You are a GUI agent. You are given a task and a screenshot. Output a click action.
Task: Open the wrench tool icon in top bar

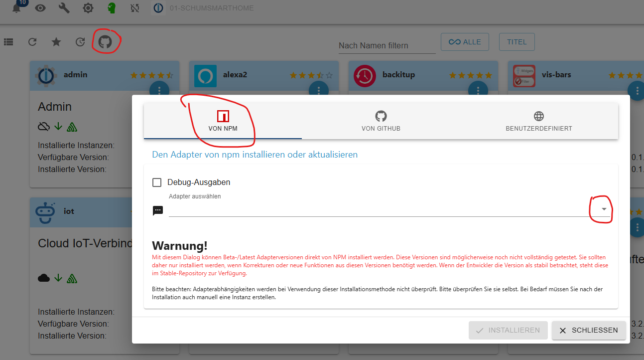64,8
